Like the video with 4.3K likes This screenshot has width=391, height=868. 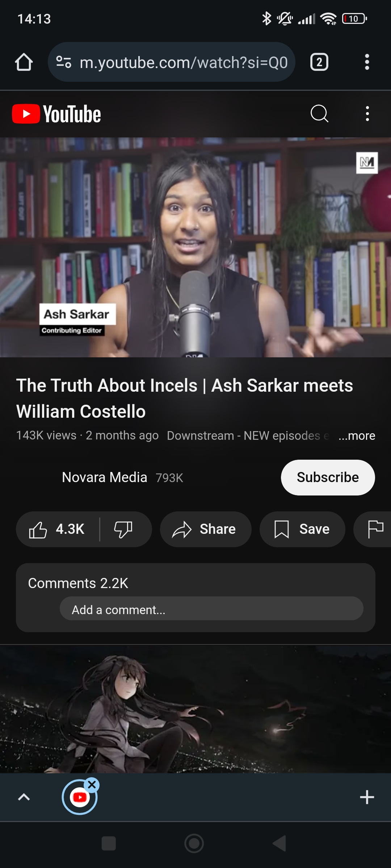pyautogui.click(x=57, y=529)
